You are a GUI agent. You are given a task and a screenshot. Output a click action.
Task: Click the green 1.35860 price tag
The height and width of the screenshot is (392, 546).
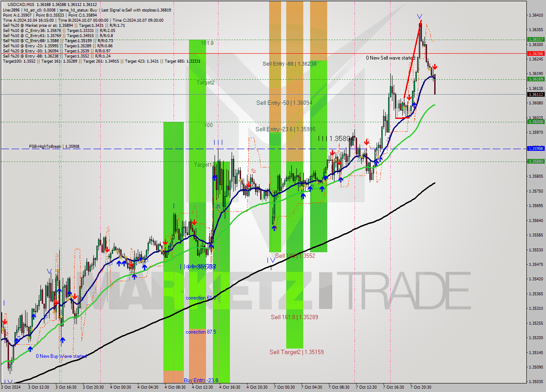click(536, 161)
